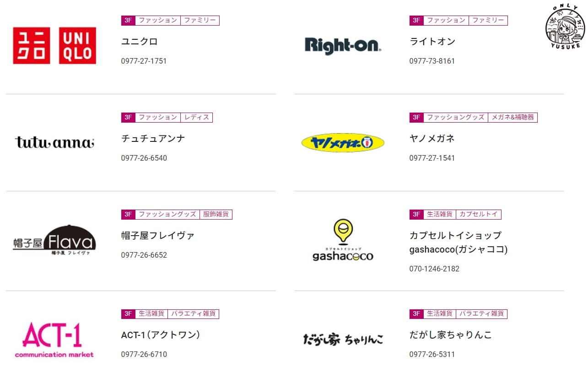Image resolution: width=588 pixels, height=383 pixels.
Task: Click the メガネ&補聴器 category tag
Action: coord(512,118)
